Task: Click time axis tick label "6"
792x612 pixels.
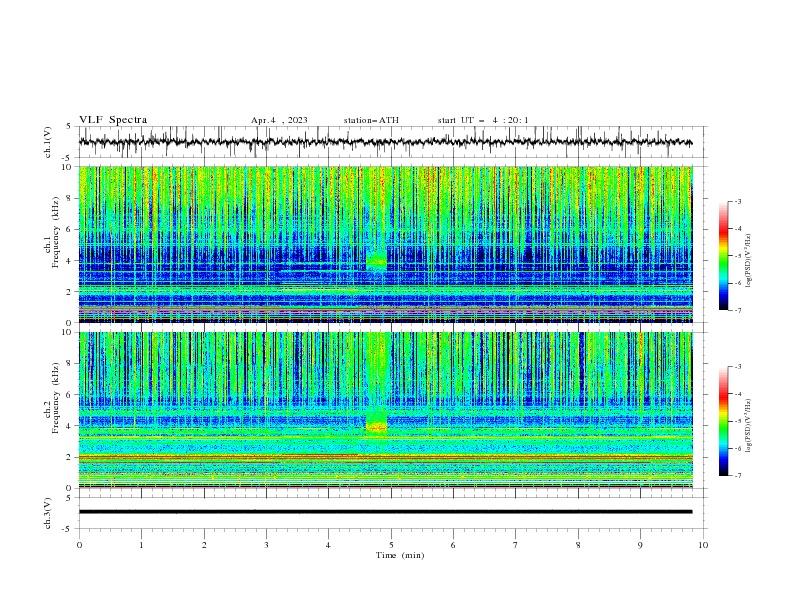Action: [453, 545]
